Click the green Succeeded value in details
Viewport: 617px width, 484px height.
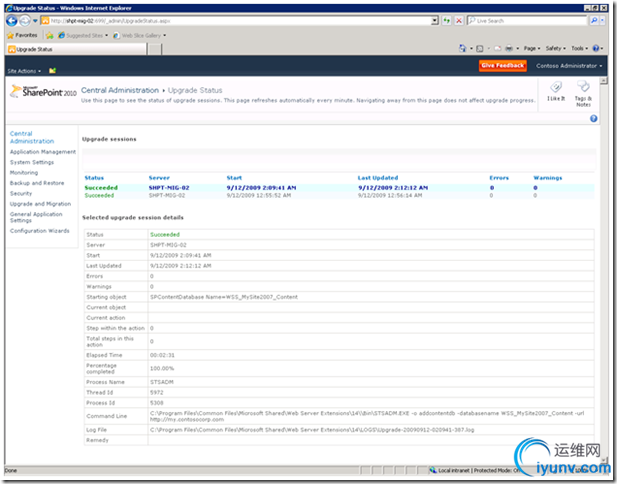pyautogui.click(x=165, y=235)
